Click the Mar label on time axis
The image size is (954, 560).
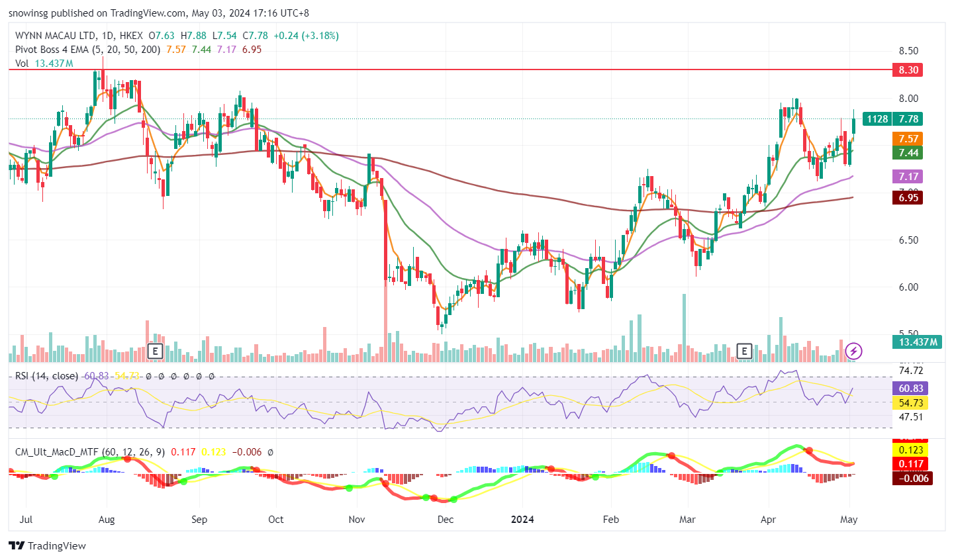(687, 520)
